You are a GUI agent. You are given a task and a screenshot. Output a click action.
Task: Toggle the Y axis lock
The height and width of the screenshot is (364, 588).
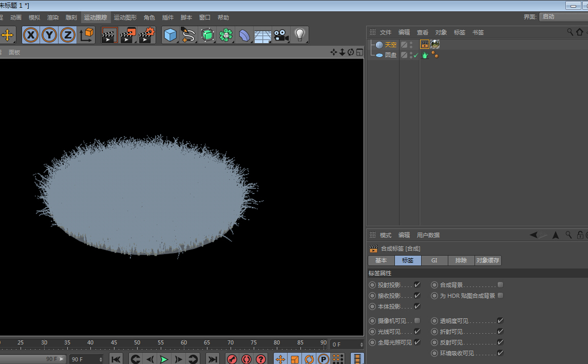click(x=49, y=35)
